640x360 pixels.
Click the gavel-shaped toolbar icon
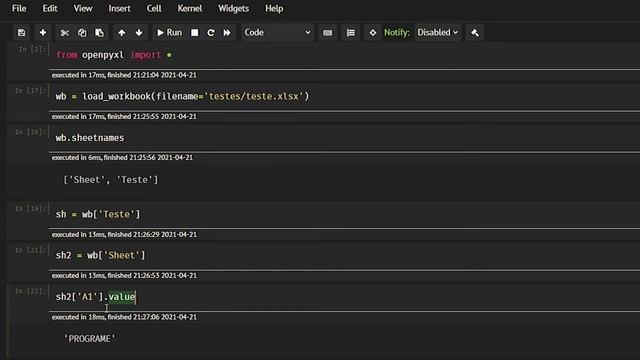pos(475,33)
